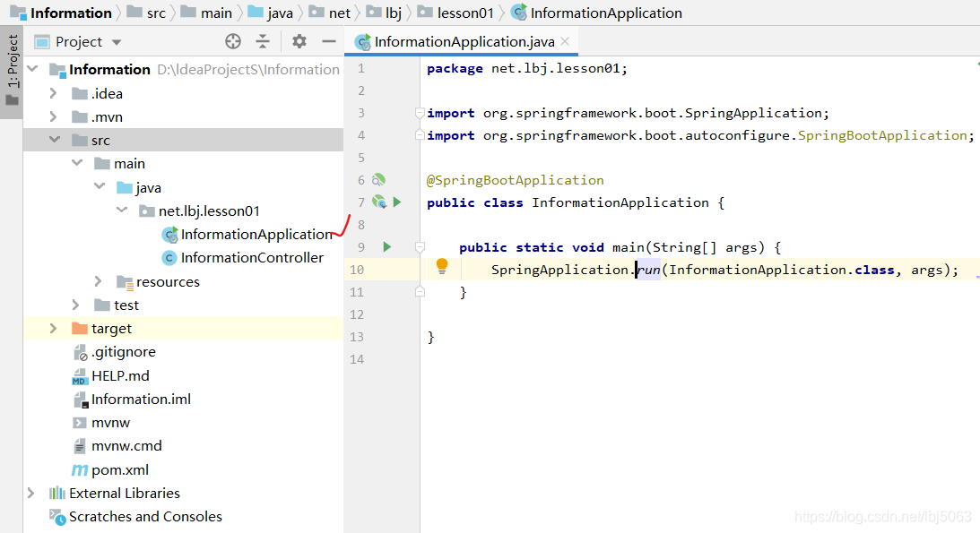
Task: Click the fold end marker on line 11
Action: coord(420,291)
